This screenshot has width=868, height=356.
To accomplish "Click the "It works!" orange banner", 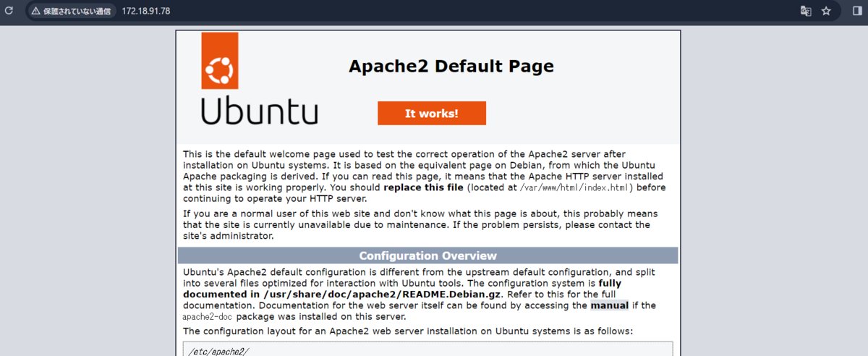I will pyautogui.click(x=431, y=114).
